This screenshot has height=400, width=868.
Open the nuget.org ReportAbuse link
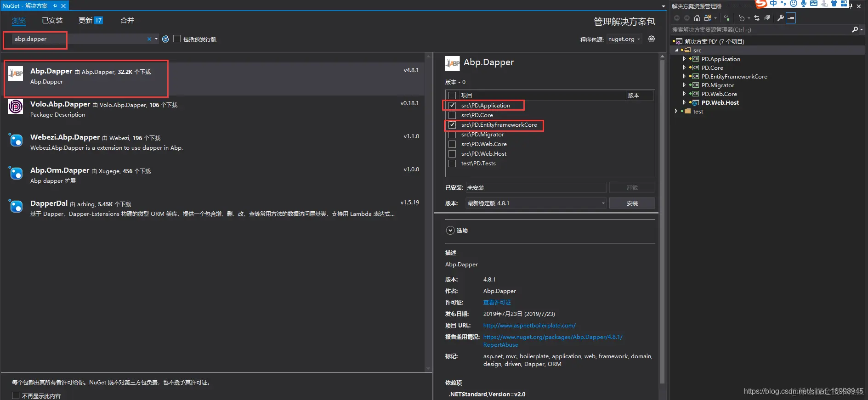(553, 341)
